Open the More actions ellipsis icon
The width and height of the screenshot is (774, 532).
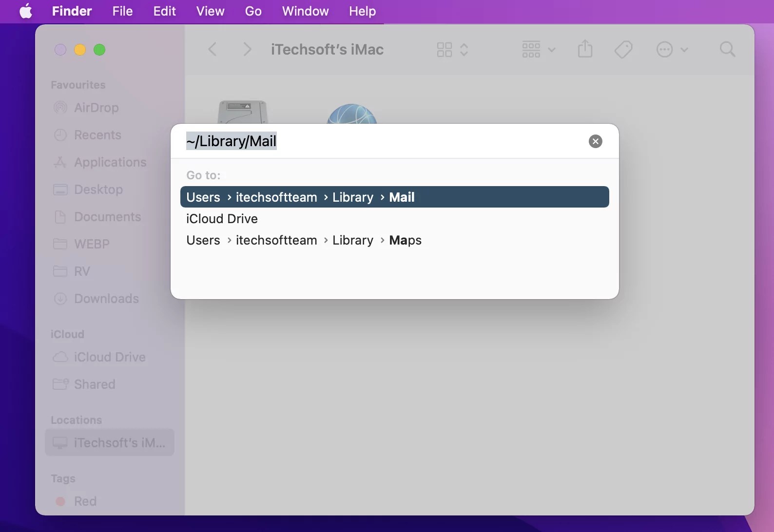(x=664, y=49)
